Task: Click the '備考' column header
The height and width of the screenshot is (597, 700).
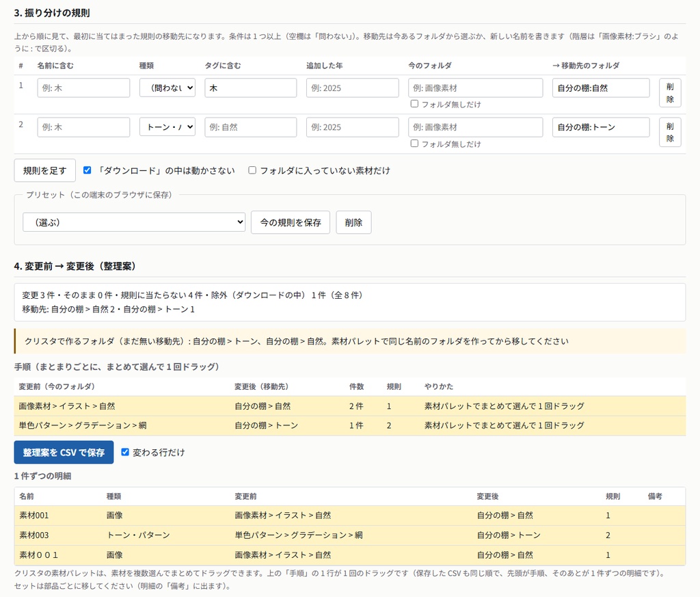Action: (x=655, y=496)
